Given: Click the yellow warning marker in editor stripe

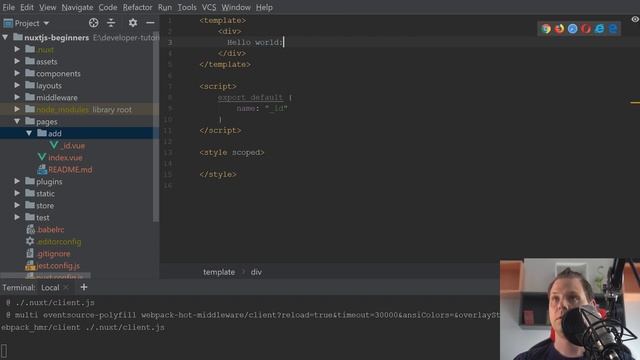Looking at the screenshot, I should pos(635,102).
